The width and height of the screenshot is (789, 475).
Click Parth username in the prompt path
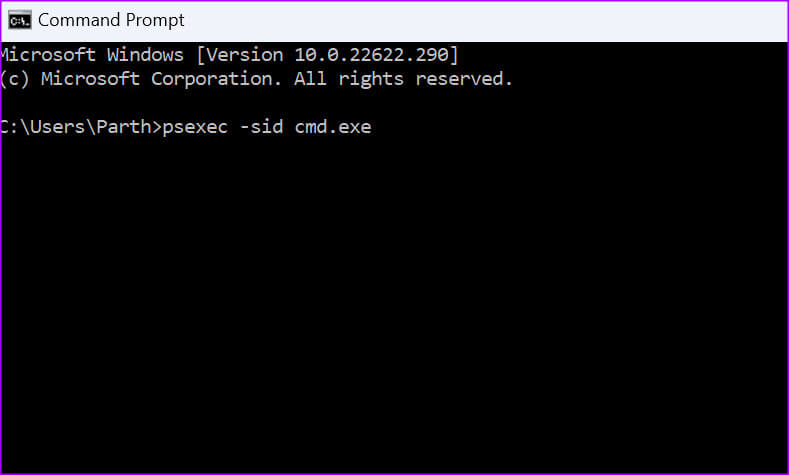pos(124,127)
